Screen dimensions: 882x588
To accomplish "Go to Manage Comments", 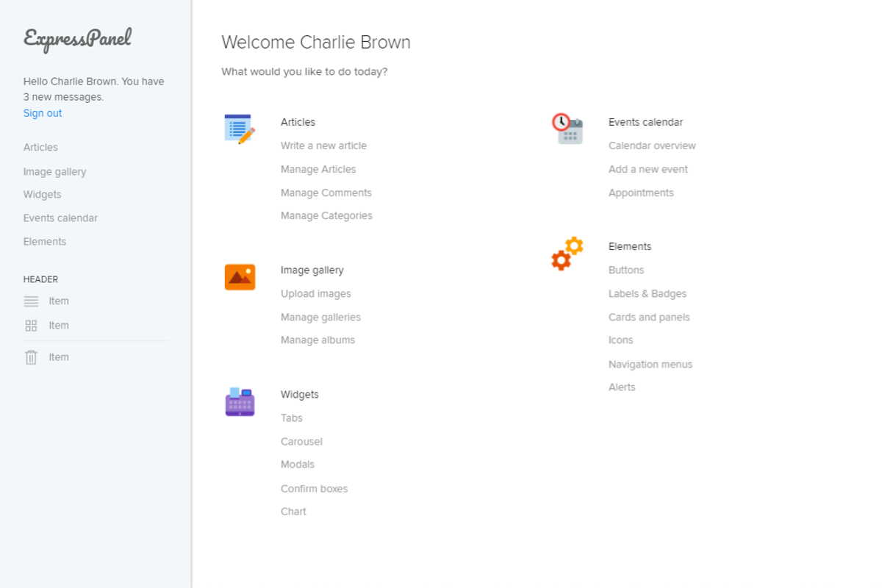I will click(x=326, y=193).
